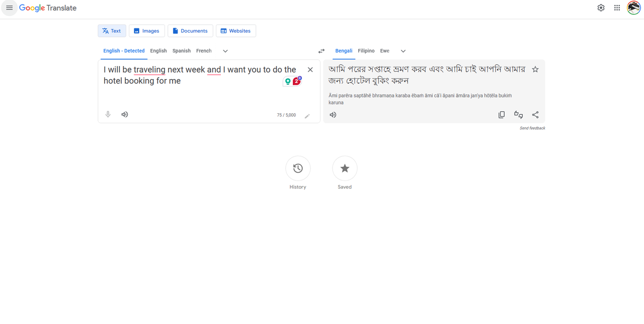This screenshot has height=324, width=644.
Task: Click the 75 / 5,000 character counter
Action: (286, 115)
